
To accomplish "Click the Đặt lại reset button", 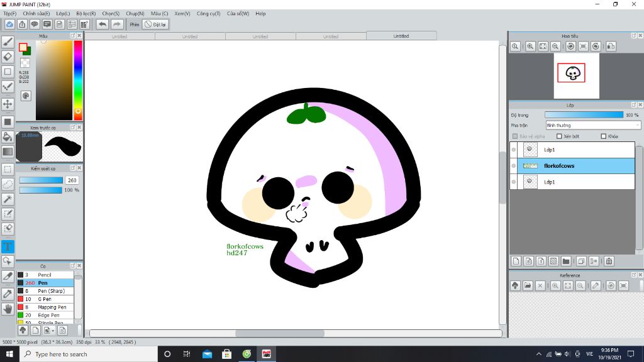I will click(155, 25).
